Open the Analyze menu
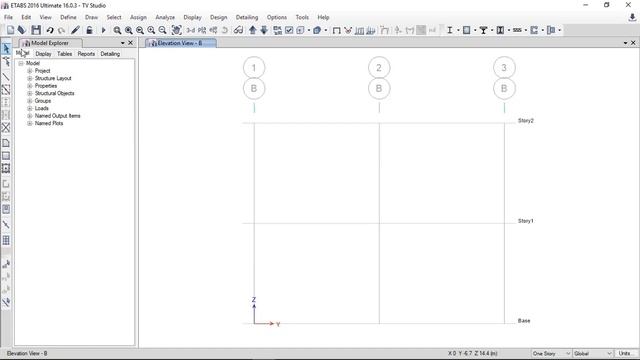The image size is (640, 360). [x=165, y=17]
